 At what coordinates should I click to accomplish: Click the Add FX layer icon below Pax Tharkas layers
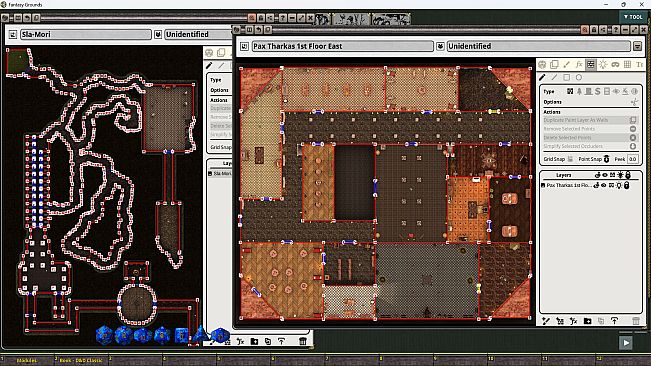click(574, 321)
